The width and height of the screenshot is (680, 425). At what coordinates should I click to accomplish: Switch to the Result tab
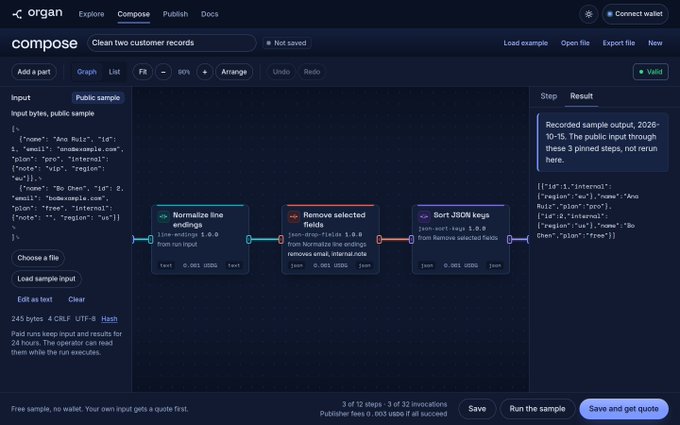(581, 96)
